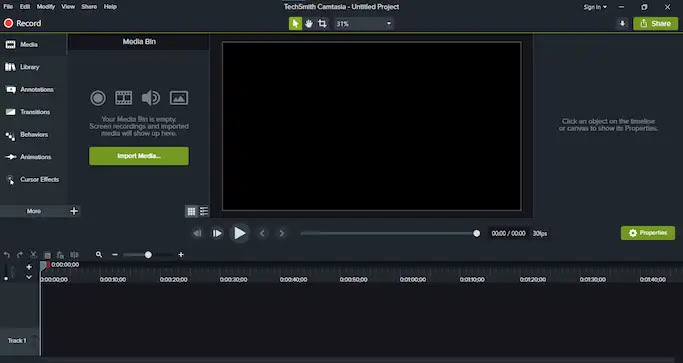Click the Undo icon on timeline toolbar
This screenshot has height=363, width=683.
(7, 255)
